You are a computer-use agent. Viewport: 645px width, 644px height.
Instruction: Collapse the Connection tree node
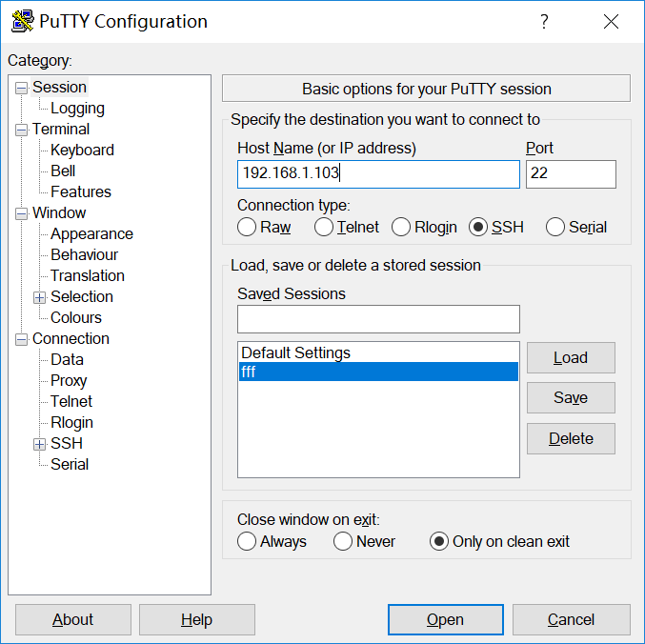(21, 340)
